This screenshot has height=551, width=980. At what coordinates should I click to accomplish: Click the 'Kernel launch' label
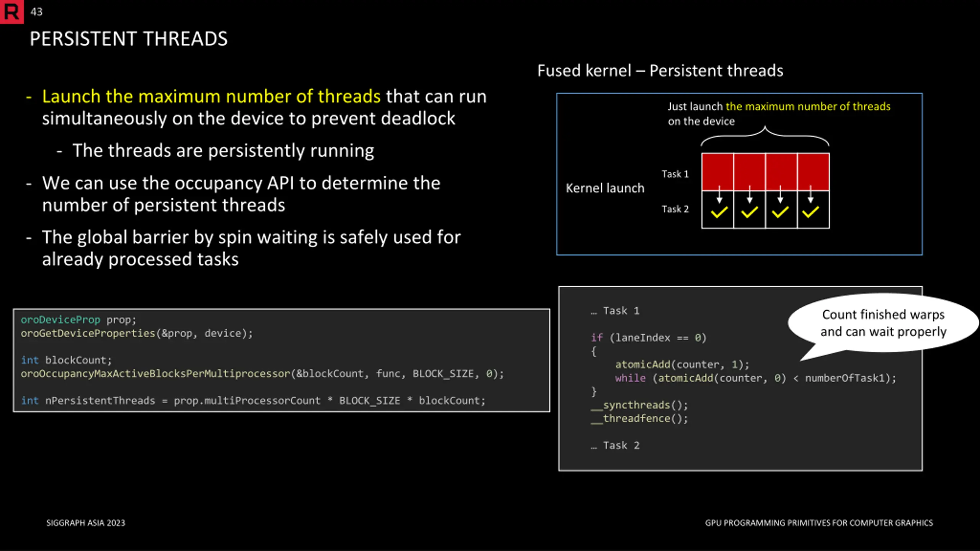click(605, 188)
